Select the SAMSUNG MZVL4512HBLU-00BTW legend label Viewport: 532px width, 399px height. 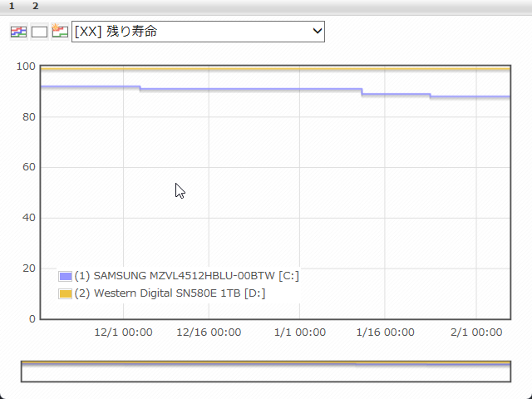coord(187,276)
